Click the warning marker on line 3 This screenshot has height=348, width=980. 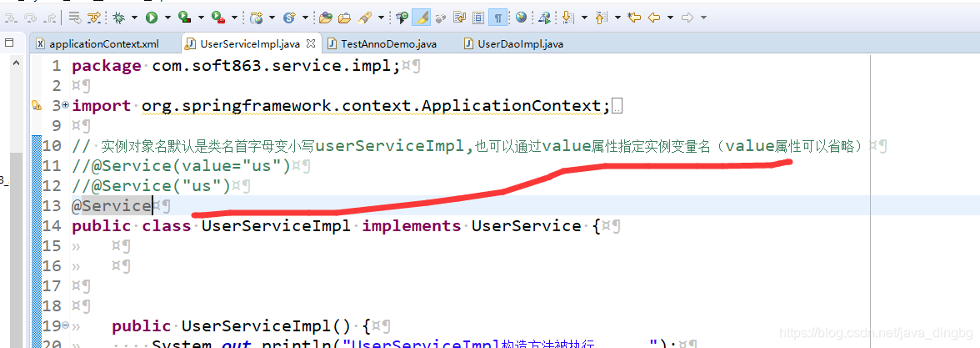click(x=37, y=106)
